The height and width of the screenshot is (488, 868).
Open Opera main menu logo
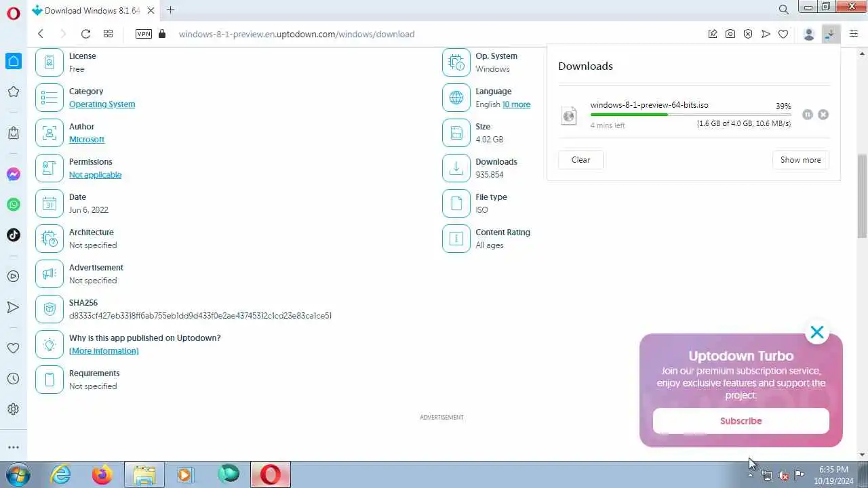click(x=14, y=13)
